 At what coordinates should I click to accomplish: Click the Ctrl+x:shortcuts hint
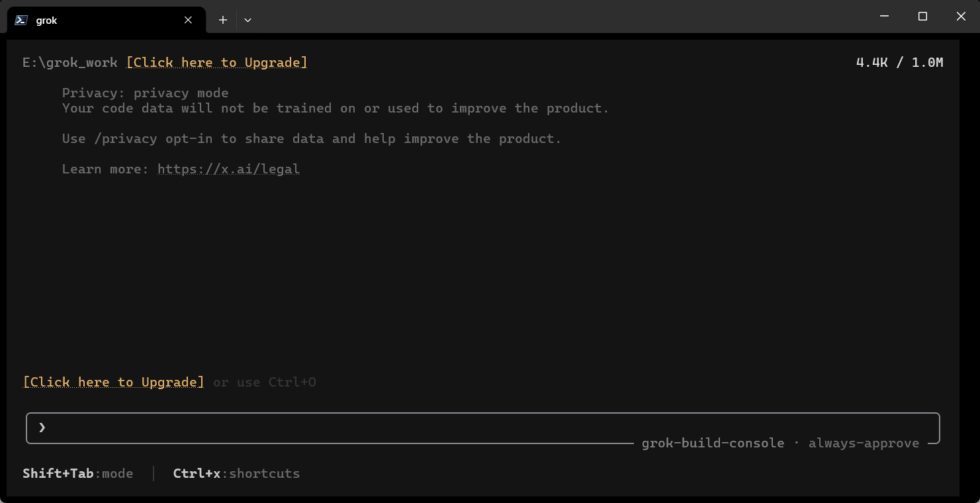tap(236, 473)
